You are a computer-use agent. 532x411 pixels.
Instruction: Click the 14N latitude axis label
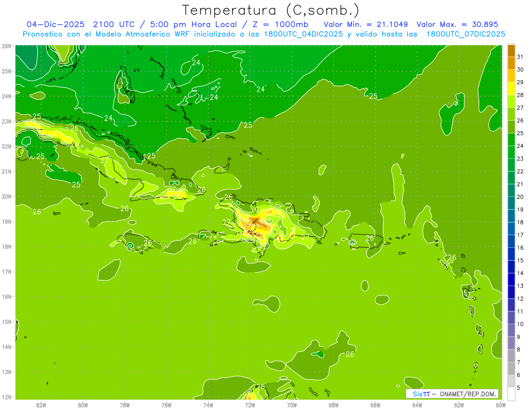pos(7,347)
